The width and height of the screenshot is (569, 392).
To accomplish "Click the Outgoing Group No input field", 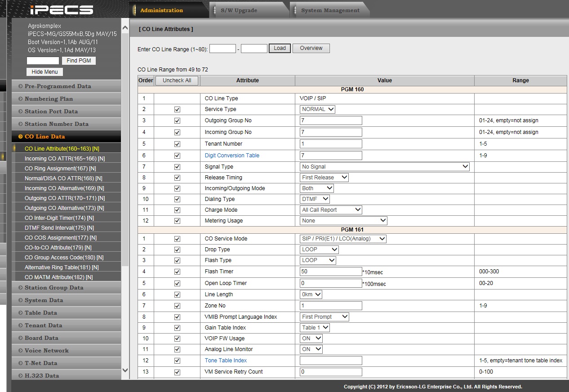I will coord(331,120).
